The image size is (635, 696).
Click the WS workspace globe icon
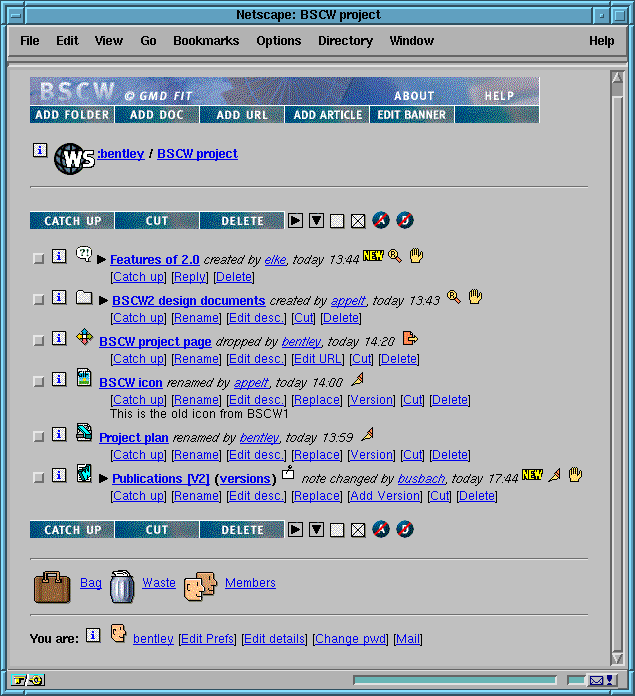[74, 158]
